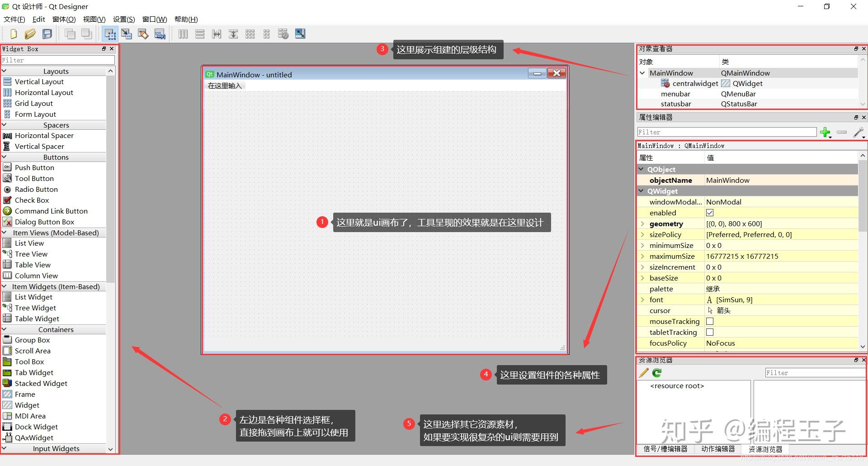
Task: Switch to the 动作编辑器 tab
Action: point(718,449)
